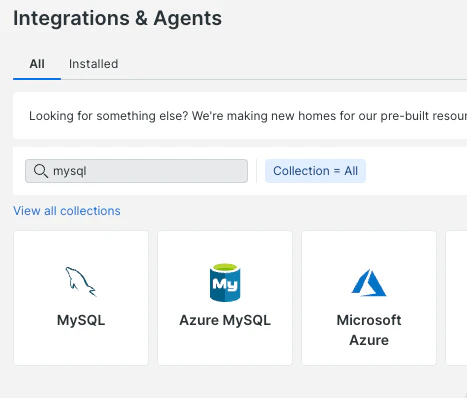The image size is (467, 398).
Task: Click the Azure MySQL database icon
Action: coord(225,282)
